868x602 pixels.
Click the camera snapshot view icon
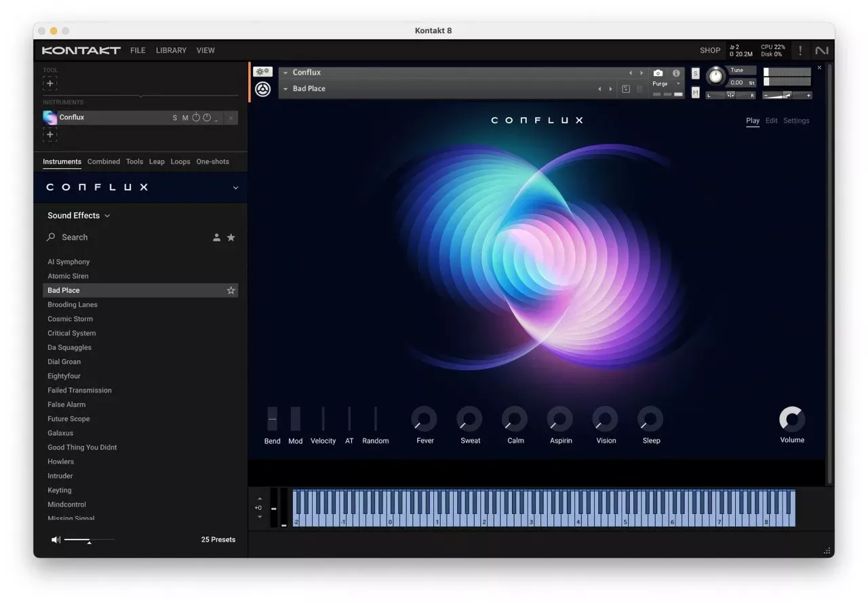tap(658, 73)
